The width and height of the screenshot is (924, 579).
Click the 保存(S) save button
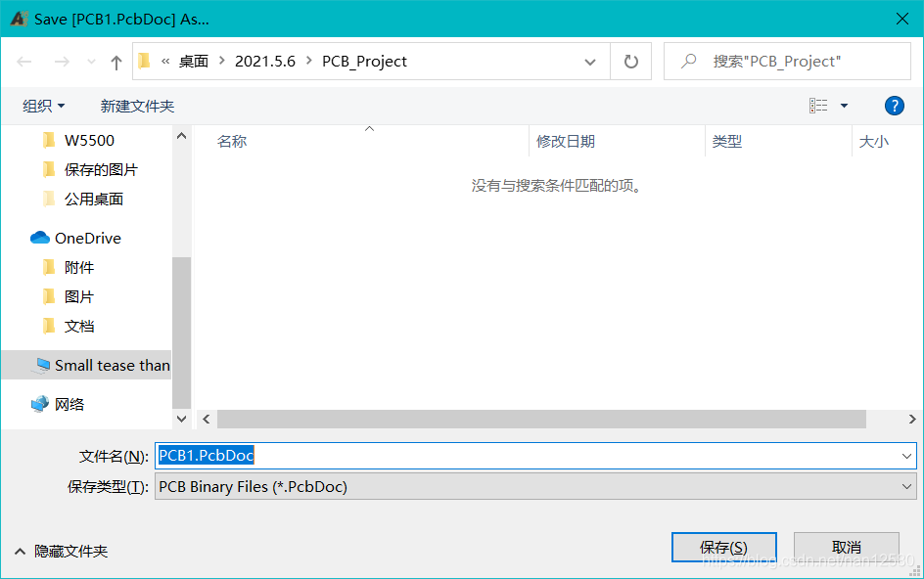click(x=723, y=548)
